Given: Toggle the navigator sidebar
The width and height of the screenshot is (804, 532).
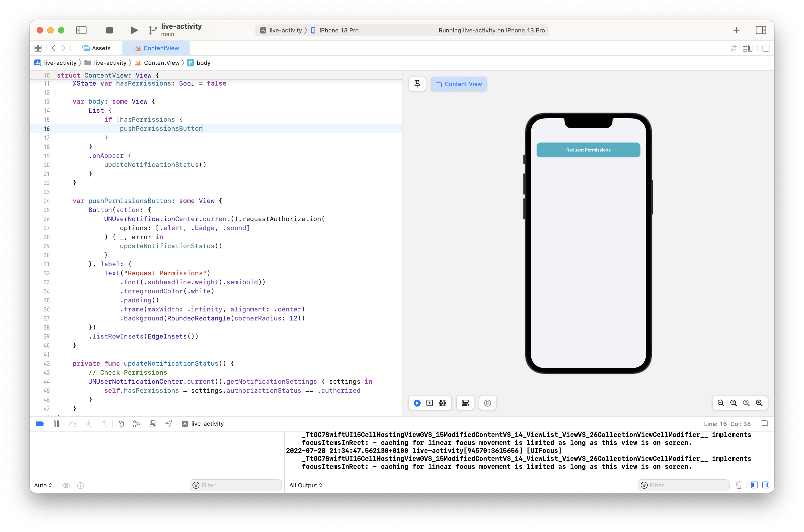Looking at the screenshot, I should point(81,31).
